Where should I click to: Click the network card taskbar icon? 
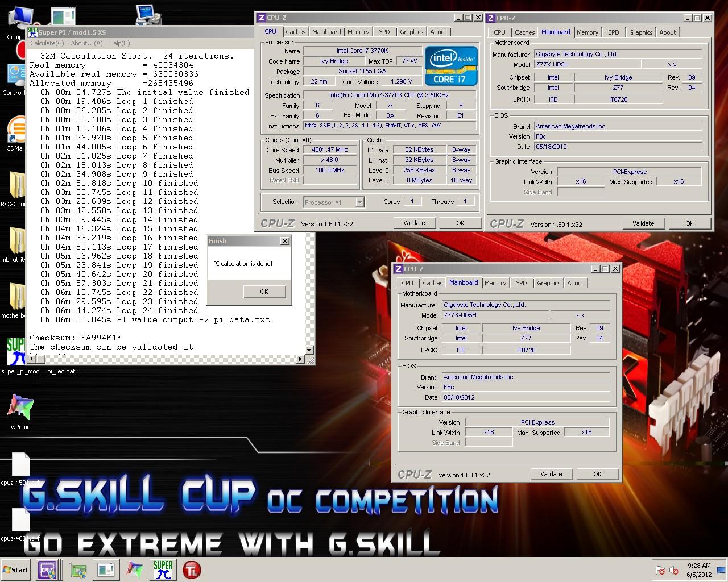click(x=78, y=570)
